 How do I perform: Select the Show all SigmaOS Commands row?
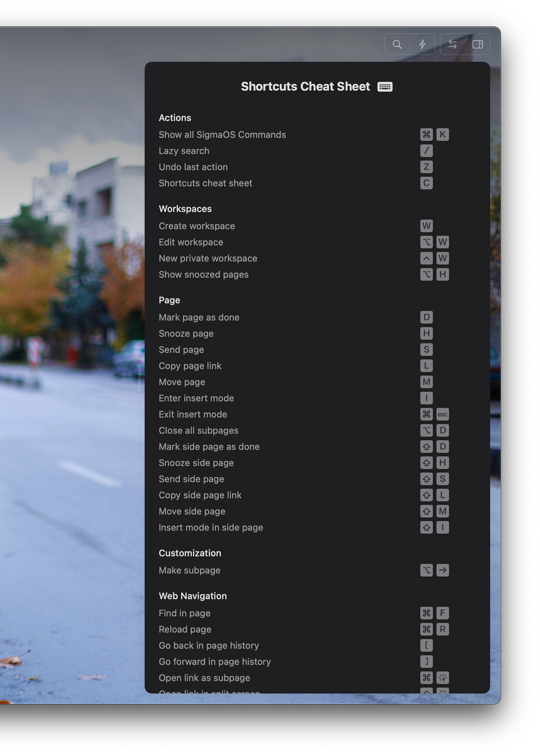pos(304,134)
